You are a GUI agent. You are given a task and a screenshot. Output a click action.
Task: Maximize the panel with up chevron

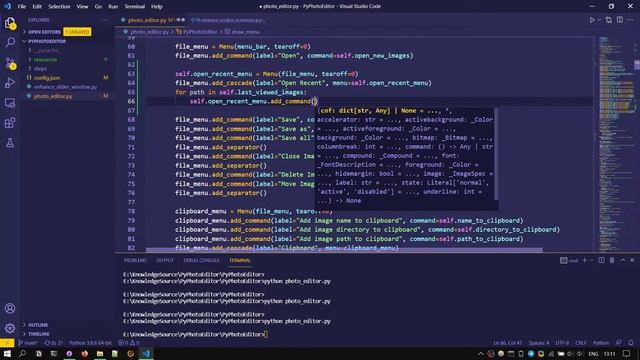click(623, 260)
